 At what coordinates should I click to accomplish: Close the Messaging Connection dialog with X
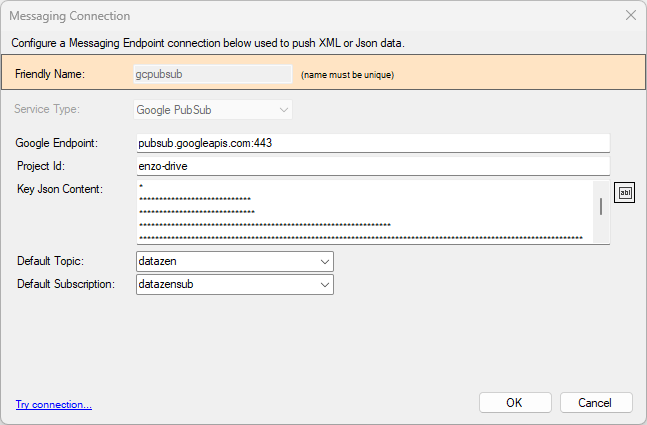coord(630,15)
